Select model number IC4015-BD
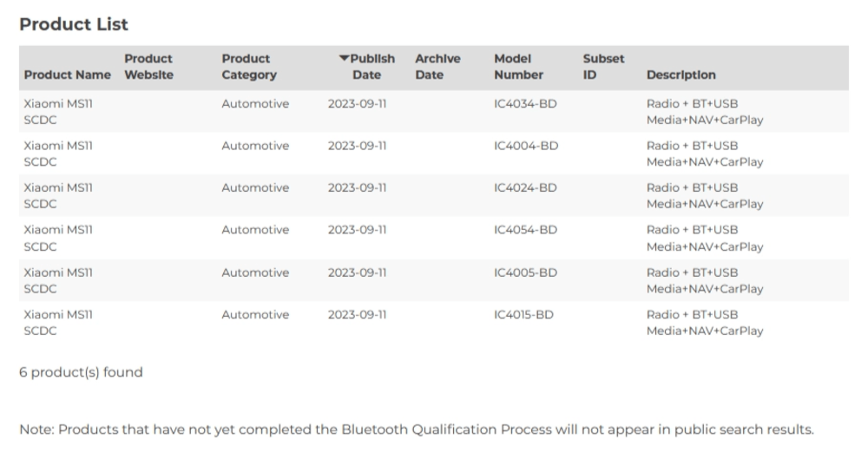 tap(523, 314)
